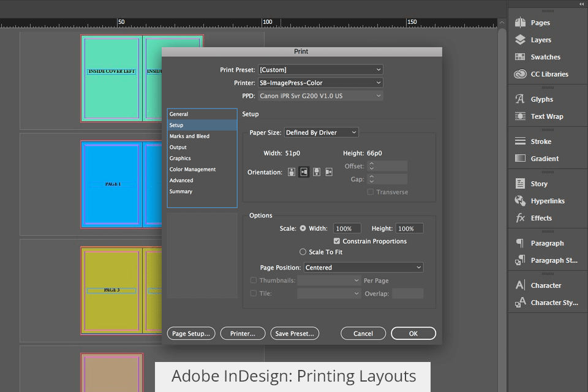Viewport: 588px width, 392px height.
Task: Open the Gradient panel icon
Action: pos(520,158)
